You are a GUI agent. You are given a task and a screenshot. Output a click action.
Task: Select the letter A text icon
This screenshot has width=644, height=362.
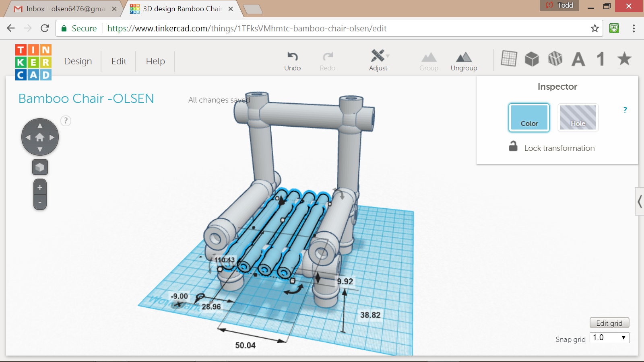click(x=578, y=59)
